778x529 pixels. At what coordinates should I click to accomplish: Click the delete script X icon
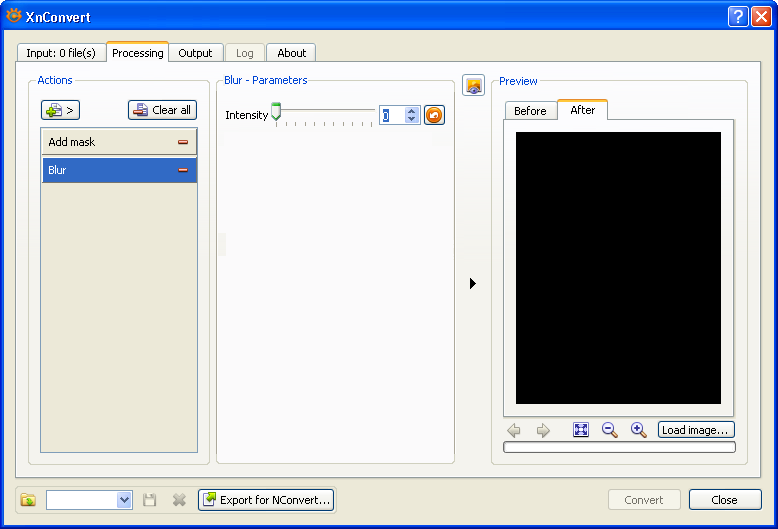click(x=179, y=500)
